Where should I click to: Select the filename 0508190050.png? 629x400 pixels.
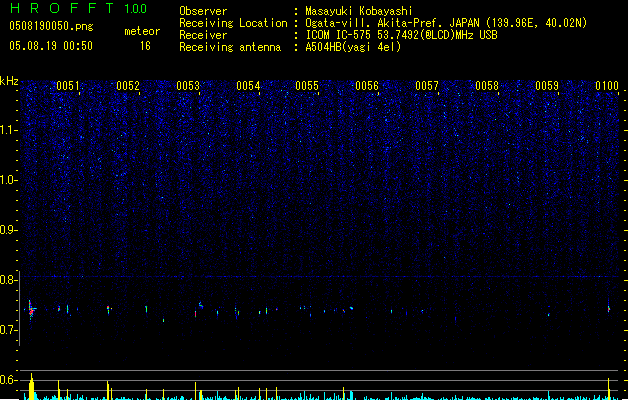51,26
